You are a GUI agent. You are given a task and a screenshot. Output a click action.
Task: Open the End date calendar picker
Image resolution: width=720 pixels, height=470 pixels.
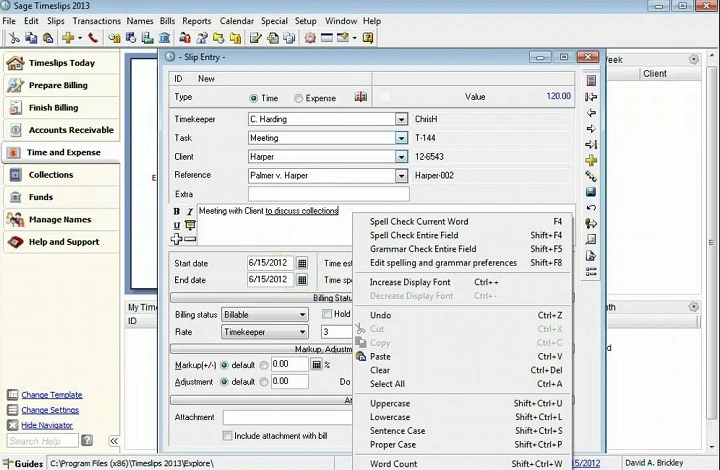[x=302, y=280]
